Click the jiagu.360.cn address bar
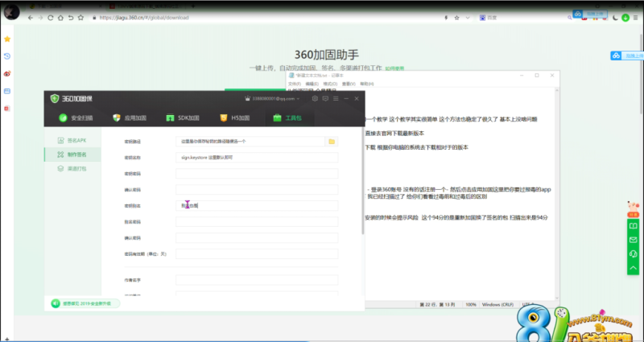Viewport: 644px width, 342px height. point(144,18)
